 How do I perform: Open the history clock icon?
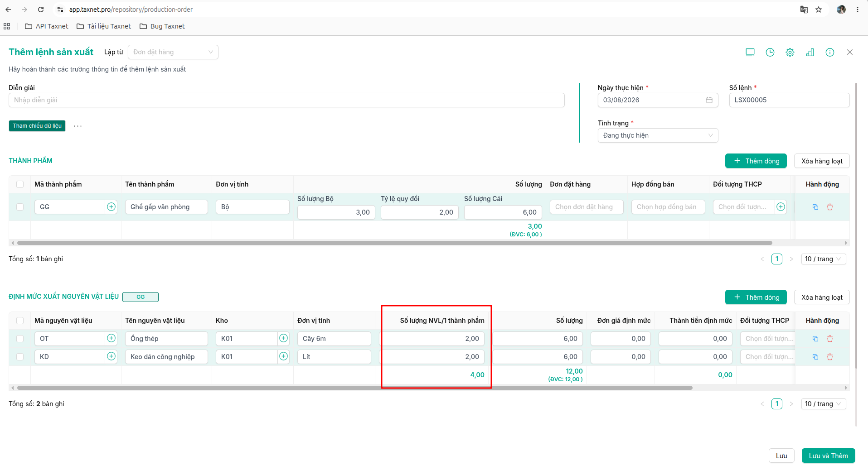pyautogui.click(x=770, y=53)
